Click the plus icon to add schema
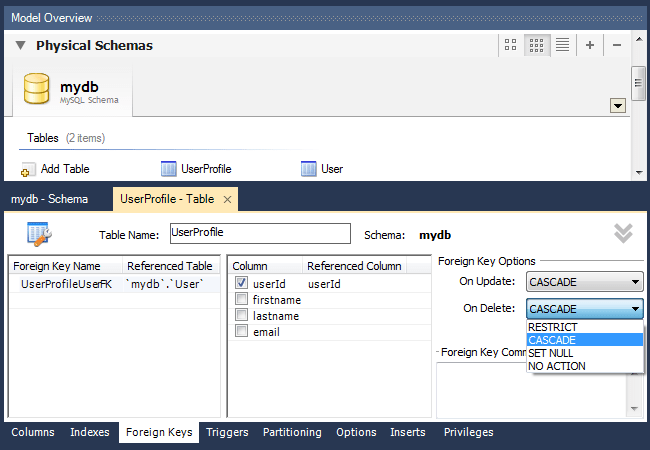650x450 pixels. point(589,45)
